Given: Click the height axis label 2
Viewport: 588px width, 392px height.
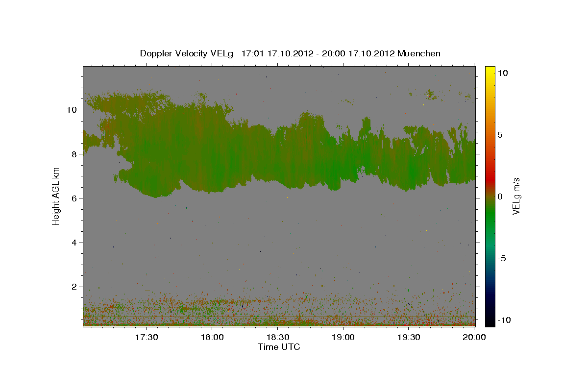Looking at the screenshot, I should point(74,287).
